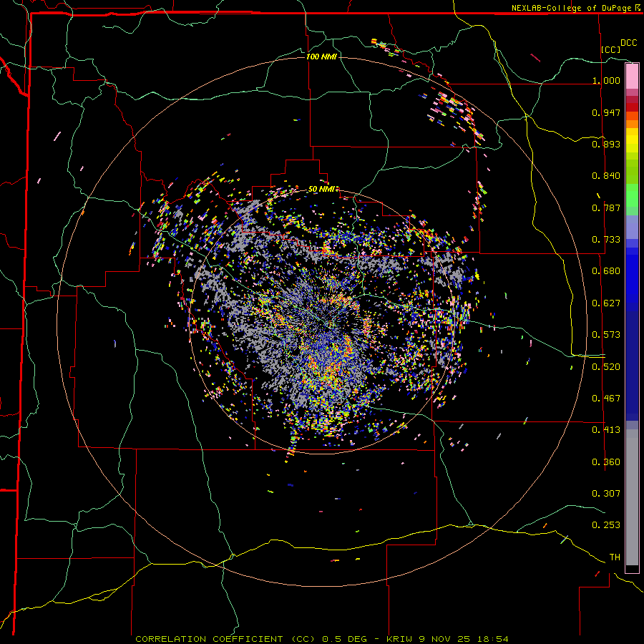Screen dimensions: 644x644
Task: Pick the red segment of the color bar
Action: (632, 107)
